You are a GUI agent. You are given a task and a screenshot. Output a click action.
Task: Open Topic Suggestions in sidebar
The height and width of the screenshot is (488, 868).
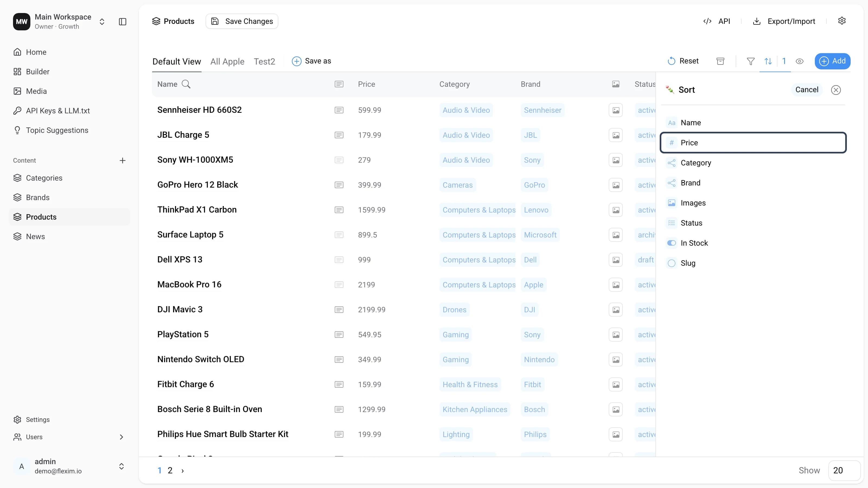click(x=69, y=130)
